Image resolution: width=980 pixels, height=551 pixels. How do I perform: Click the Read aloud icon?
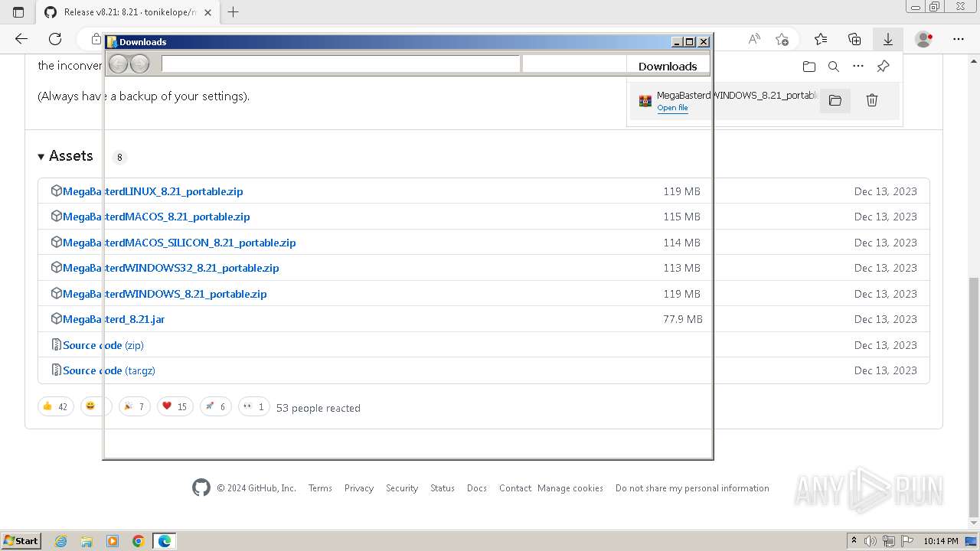(754, 39)
